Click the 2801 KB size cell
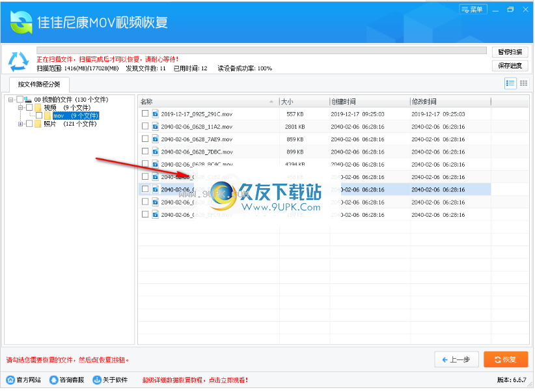The image size is (535, 392). click(x=295, y=127)
